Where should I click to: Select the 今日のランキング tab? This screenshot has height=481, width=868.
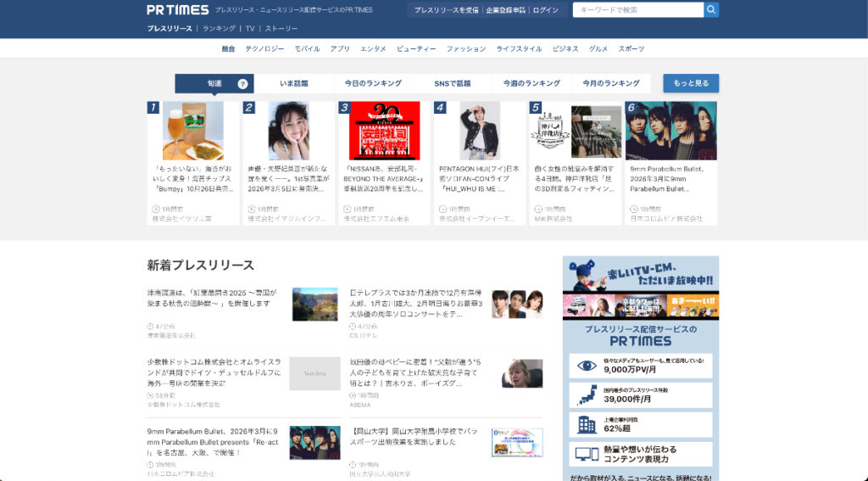click(x=373, y=84)
